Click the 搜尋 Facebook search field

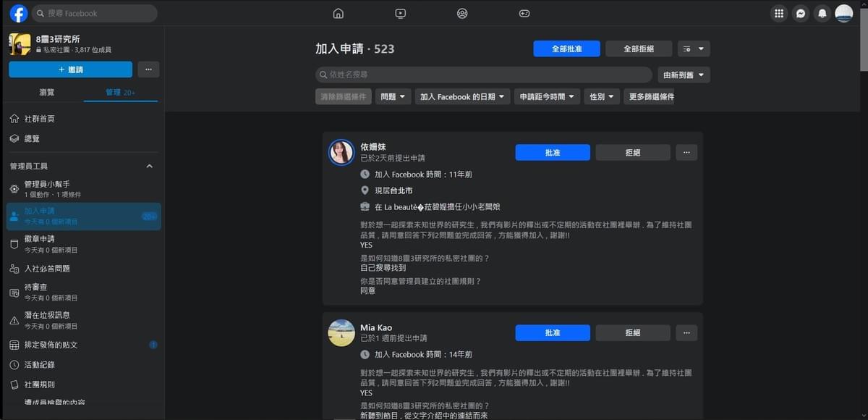94,13
